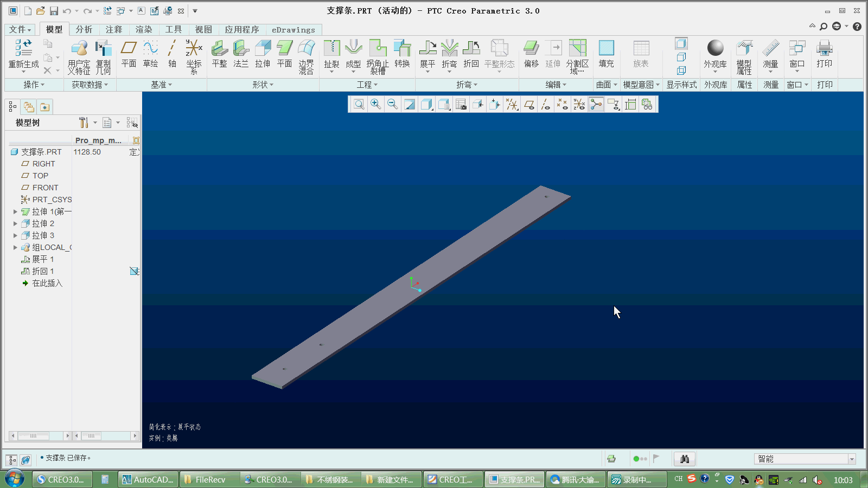Select the Corner Relief (拐角止裂槽) tool
This screenshot has height=488, width=868.
point(378,56)
